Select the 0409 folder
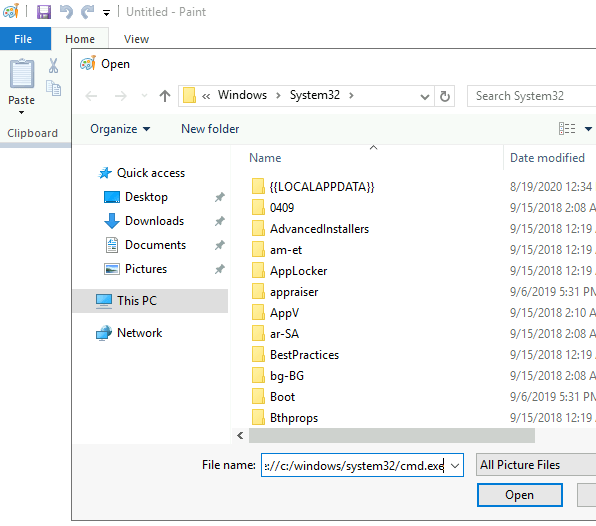 (x=282, y=208)
